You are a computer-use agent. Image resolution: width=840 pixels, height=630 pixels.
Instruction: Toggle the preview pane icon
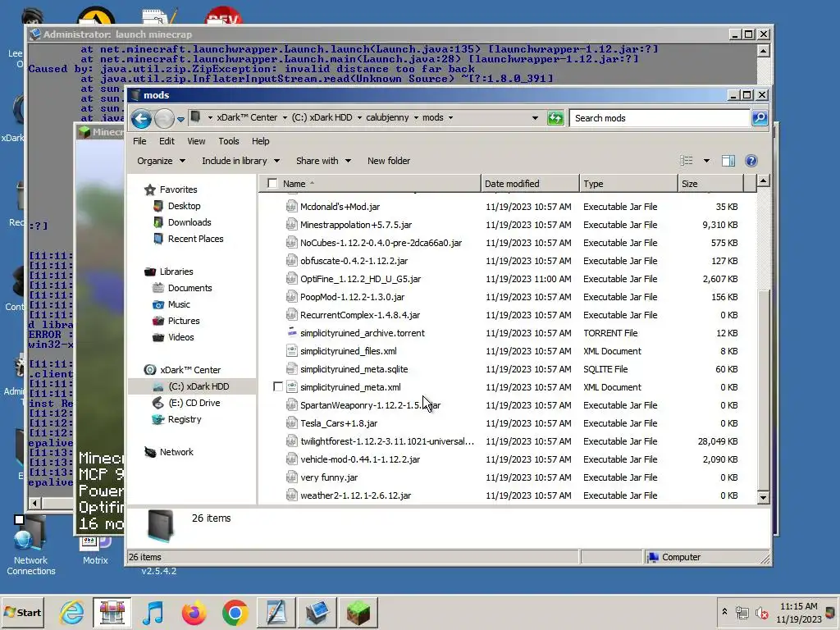click(x=728, y=161)
